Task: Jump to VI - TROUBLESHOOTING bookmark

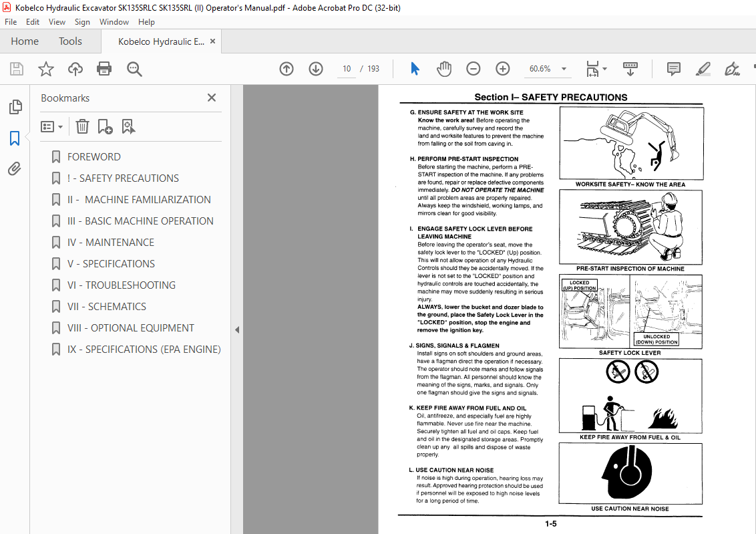Action: 122,285
